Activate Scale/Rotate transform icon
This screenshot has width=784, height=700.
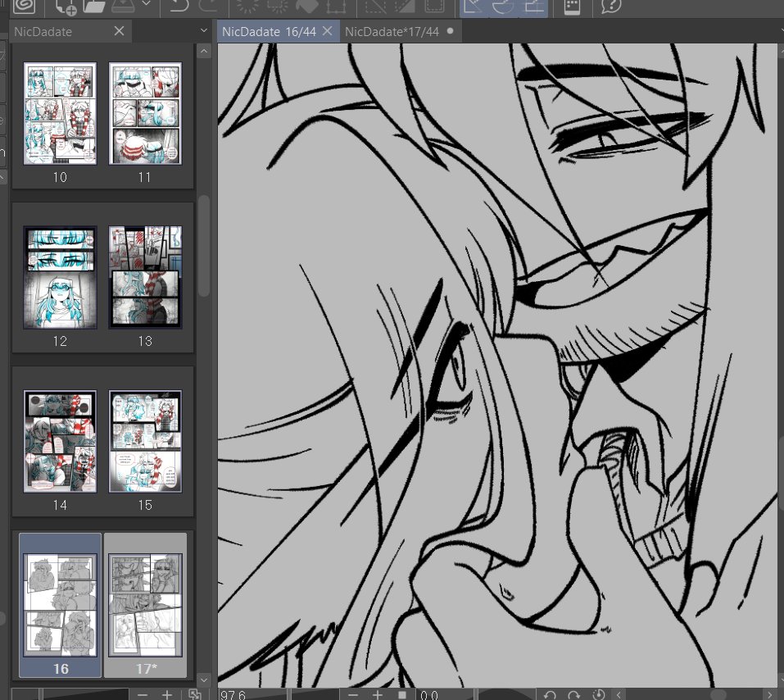(336, 6)
